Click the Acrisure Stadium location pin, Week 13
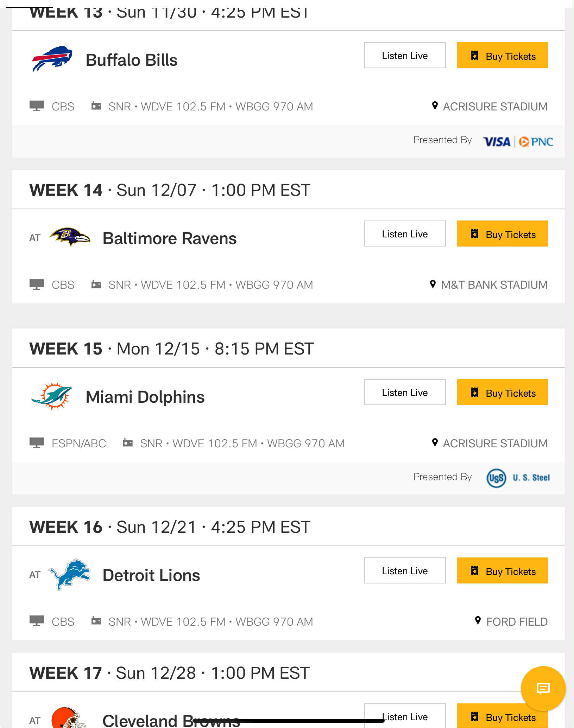Image resolution: width=574 pixels, height=728 pixels. 435,106
